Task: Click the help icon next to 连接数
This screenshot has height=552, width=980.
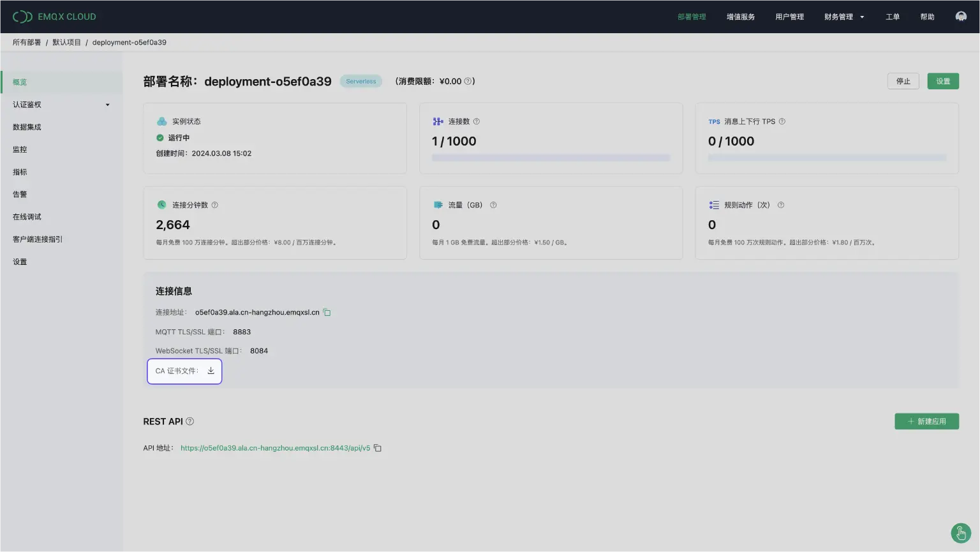Action: [477, 121]
